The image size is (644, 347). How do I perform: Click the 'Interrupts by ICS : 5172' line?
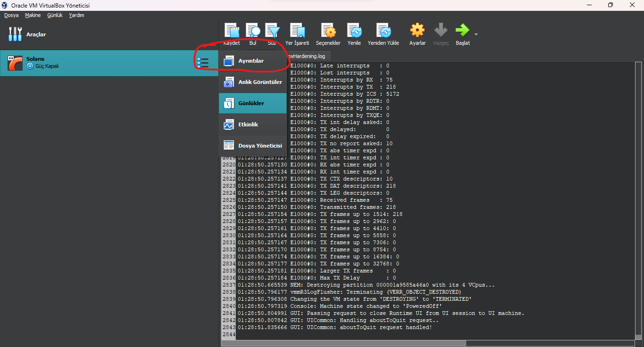click(x=345, y=94)
